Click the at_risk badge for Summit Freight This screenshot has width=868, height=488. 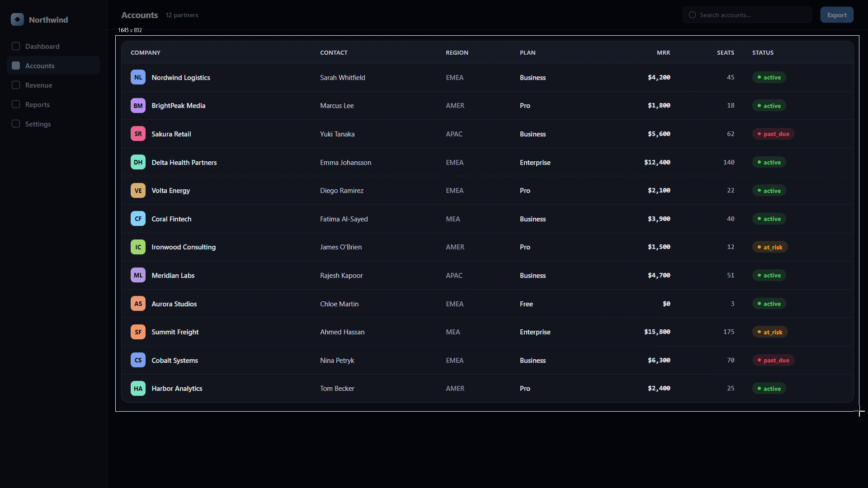pos(770,332)
